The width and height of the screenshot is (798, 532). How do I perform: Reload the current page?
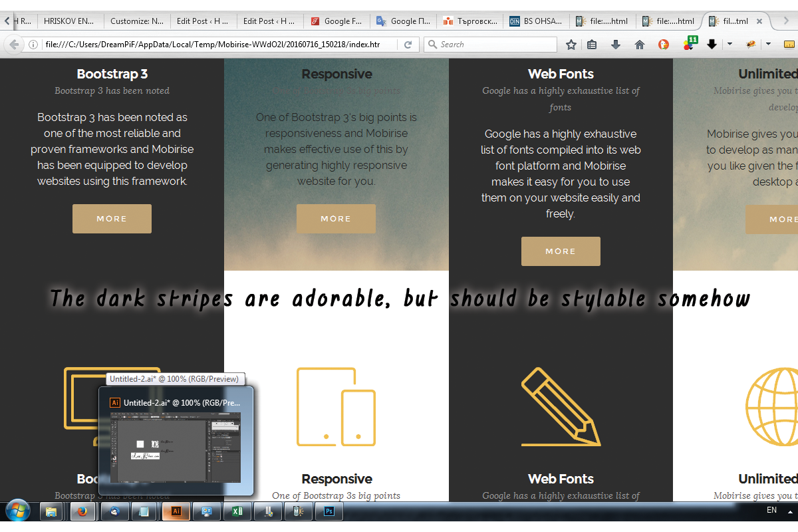pos(408,45)
